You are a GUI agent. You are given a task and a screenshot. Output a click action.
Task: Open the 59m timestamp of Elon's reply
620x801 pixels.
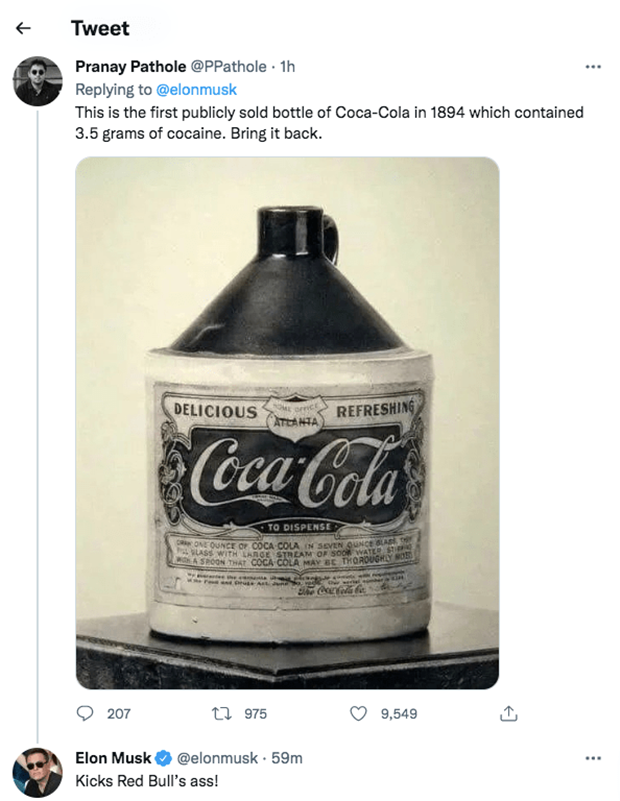click(287, 758)
